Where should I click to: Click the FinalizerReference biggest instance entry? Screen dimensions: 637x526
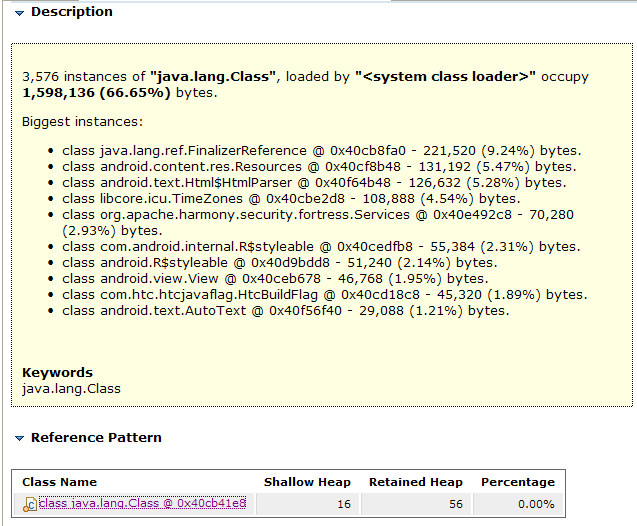click(322, 151)
